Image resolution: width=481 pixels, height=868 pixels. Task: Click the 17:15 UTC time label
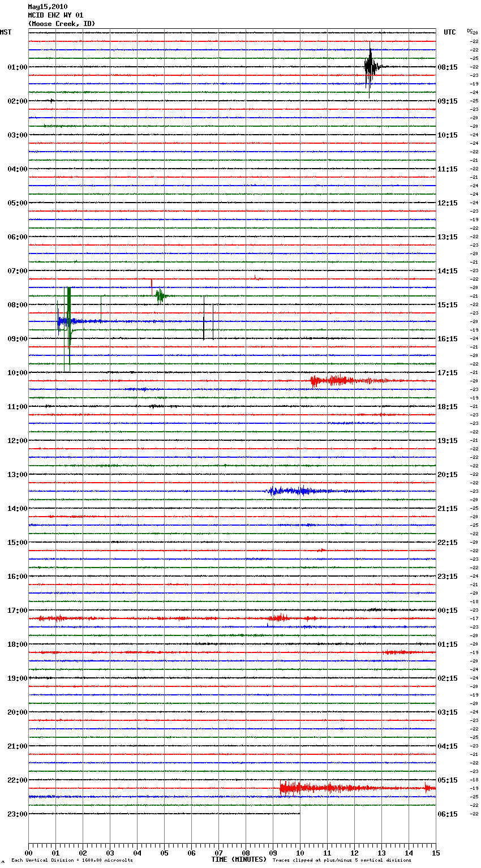448,373
